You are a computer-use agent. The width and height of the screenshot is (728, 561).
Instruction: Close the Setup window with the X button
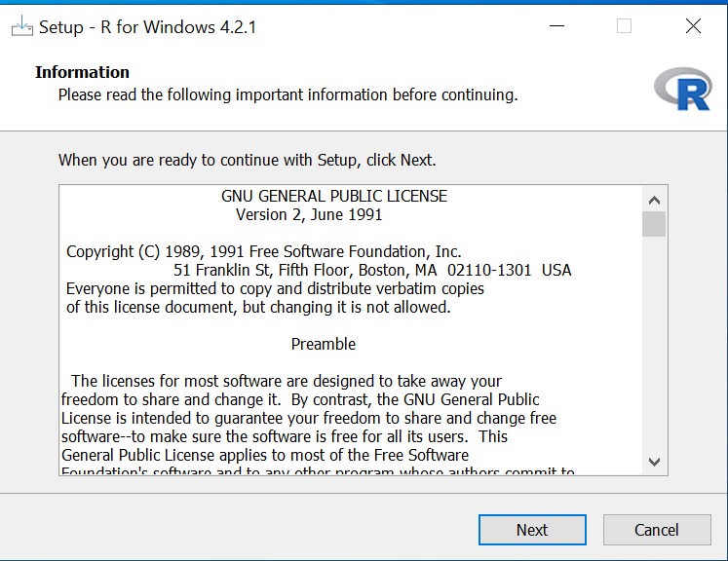(693, 26)
